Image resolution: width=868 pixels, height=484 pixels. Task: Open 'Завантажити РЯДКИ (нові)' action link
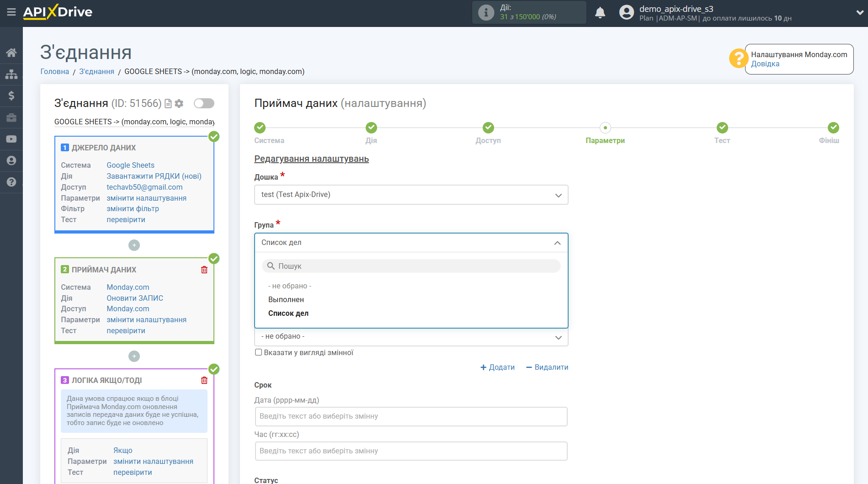tap(154, 176)
